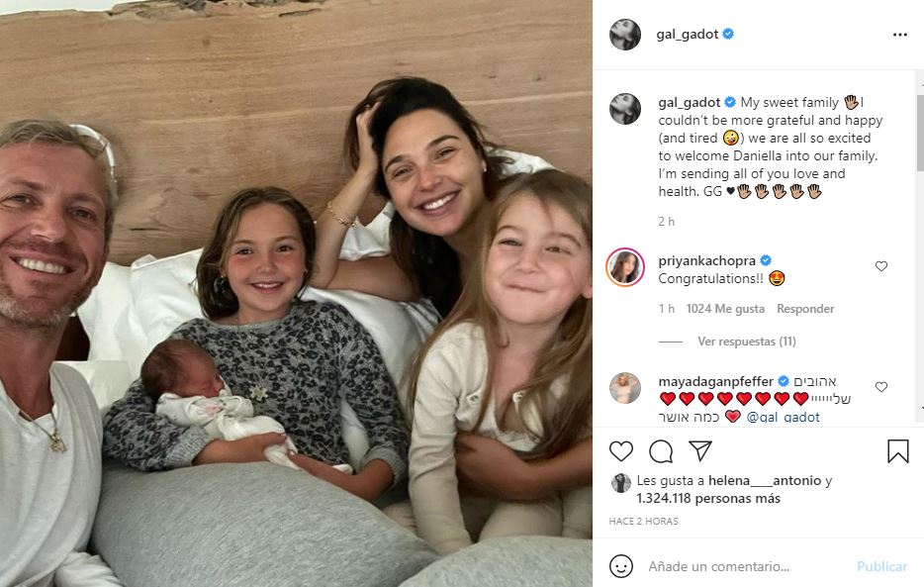Share the post via paper plane icon

[700, 450]
